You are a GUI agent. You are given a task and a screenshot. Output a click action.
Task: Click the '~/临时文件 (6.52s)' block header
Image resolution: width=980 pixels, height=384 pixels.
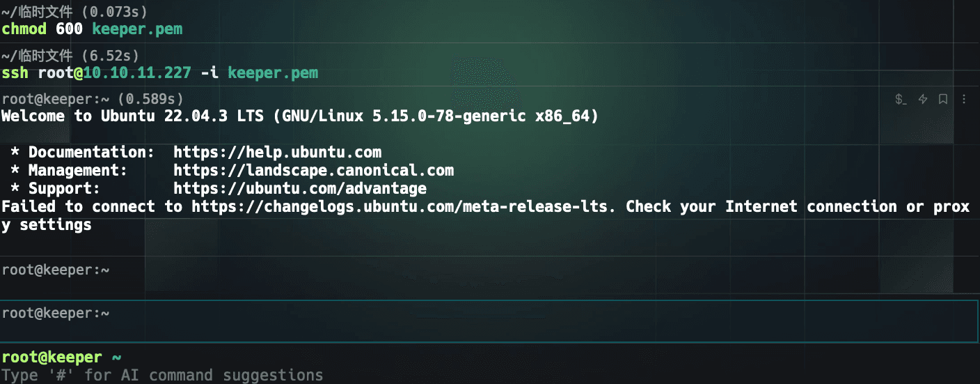click(x=70, y=55)
